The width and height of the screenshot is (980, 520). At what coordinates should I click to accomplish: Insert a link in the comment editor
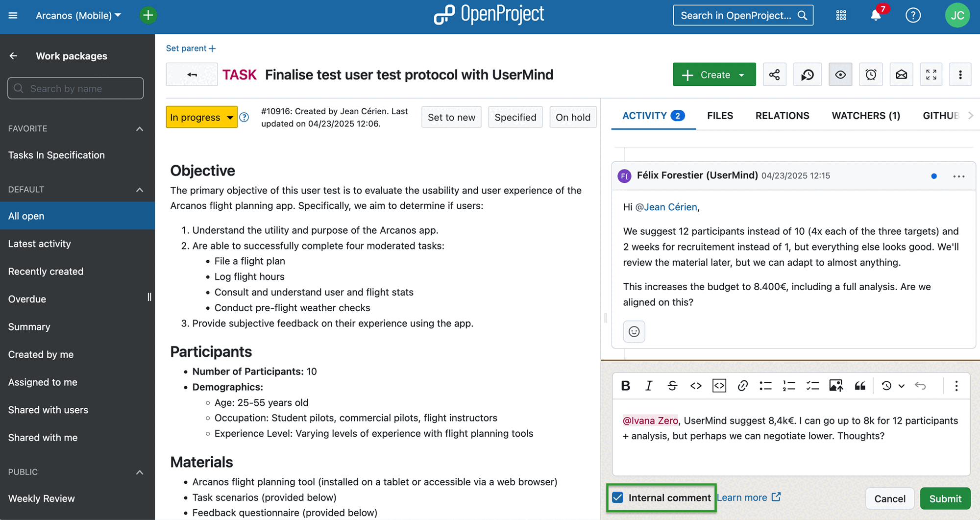pos(742,386)
